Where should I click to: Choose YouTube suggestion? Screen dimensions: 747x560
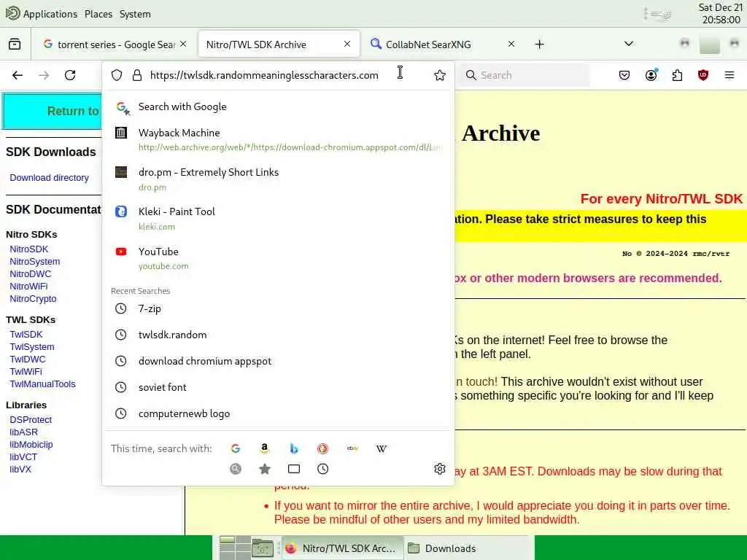point(278,258)
